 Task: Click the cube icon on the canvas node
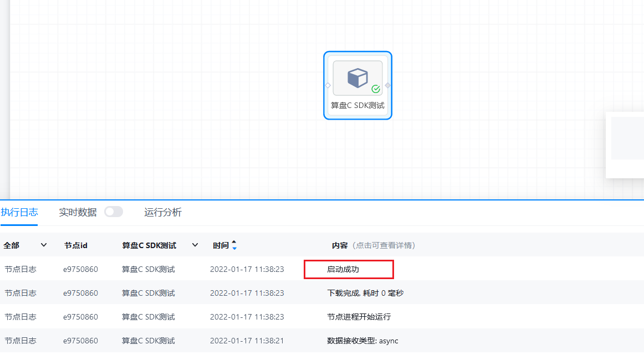pyautogui.click(x=357, y=78)
